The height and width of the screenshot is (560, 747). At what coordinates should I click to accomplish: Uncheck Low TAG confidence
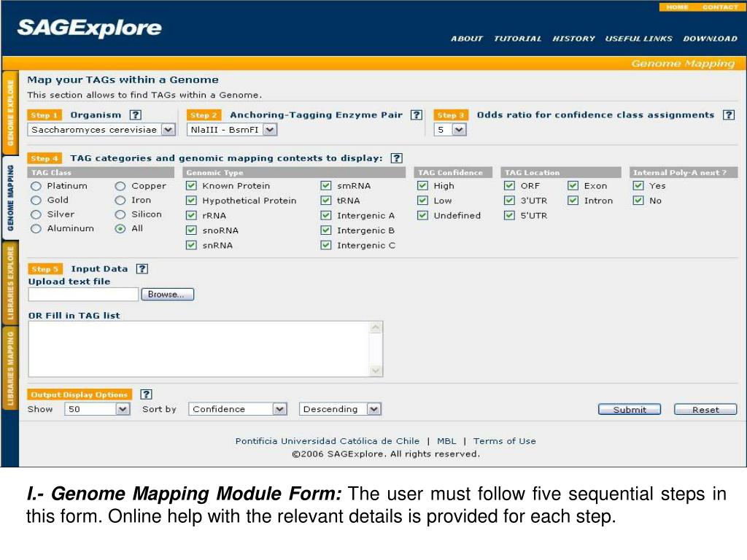(422, 201)
